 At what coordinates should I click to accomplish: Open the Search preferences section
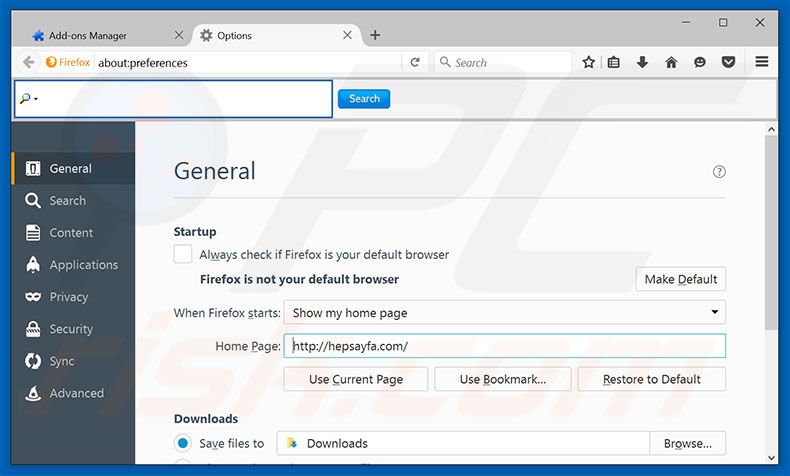tap(73, 200)
